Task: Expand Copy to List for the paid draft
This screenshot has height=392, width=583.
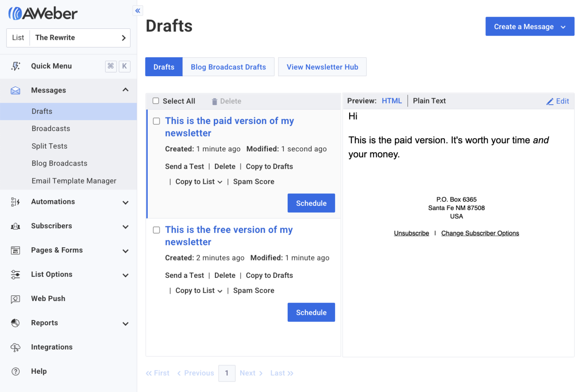Action: 221,182
